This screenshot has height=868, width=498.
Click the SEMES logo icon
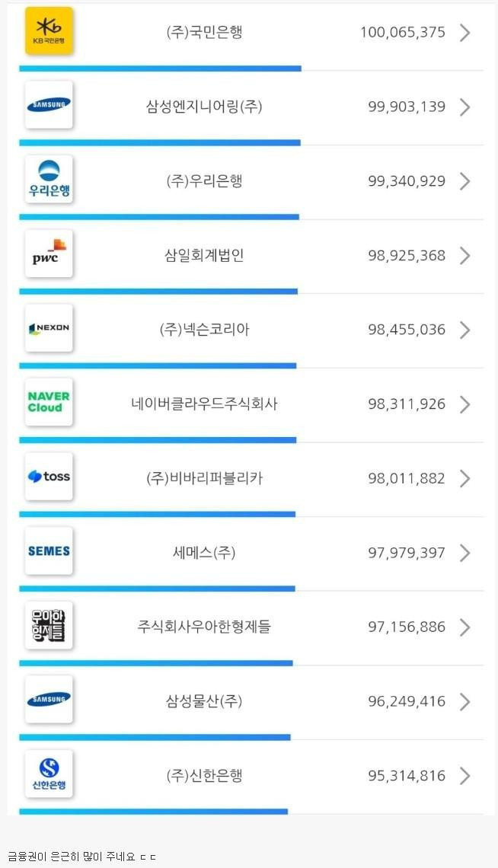49,551
